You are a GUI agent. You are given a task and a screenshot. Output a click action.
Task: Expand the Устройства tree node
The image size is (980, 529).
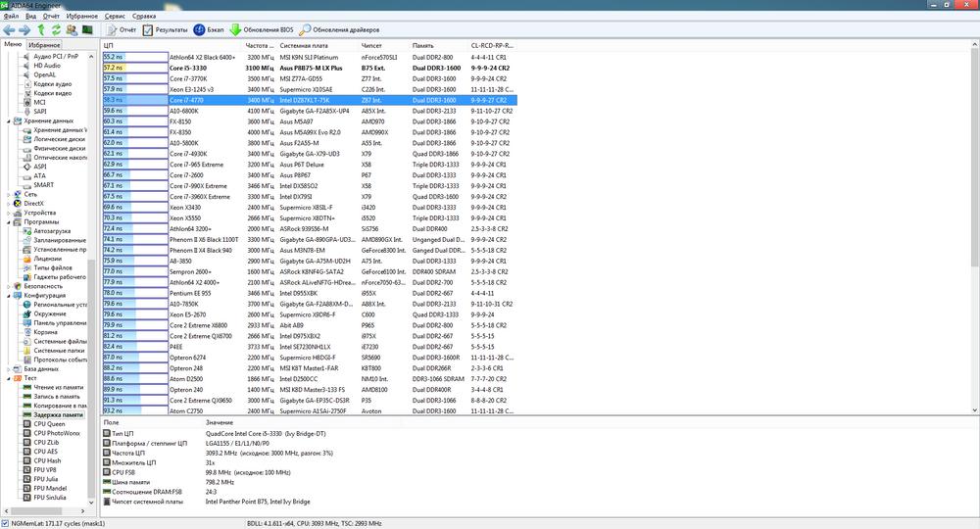pos(9,213)
